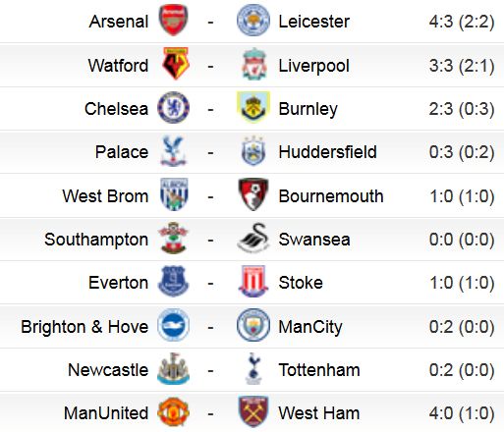504x432 pixels.
Task: Click the Liverpool crest icon
Action: click(x=254, y=64)
